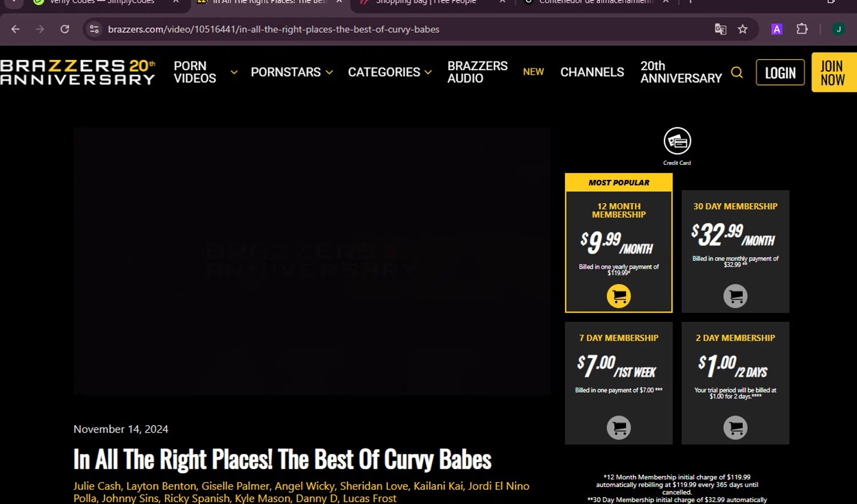Expand the Porn Videos dropdown chevron
857x504 pixels.
pyautogui.click(x=234, y=72)
